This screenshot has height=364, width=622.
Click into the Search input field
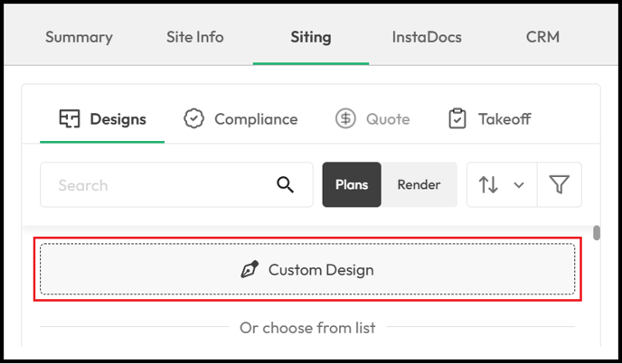click(176, 184)
